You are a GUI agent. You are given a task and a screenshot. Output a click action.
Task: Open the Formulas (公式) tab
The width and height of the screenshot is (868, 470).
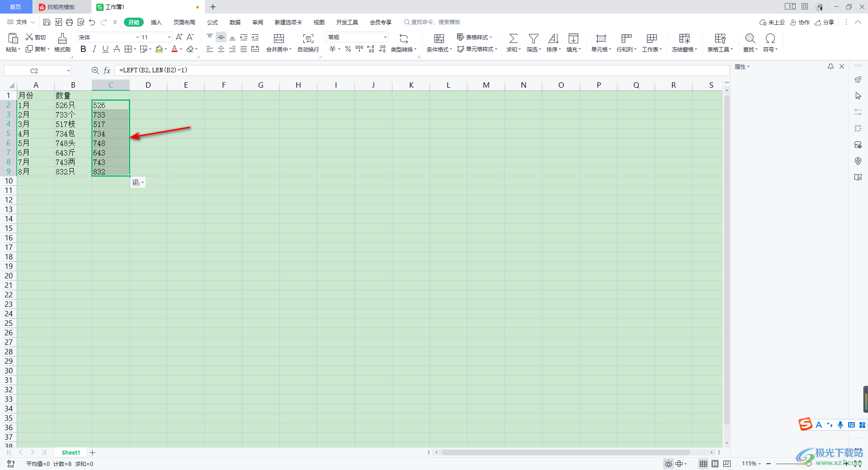click(x=212, y=22)
